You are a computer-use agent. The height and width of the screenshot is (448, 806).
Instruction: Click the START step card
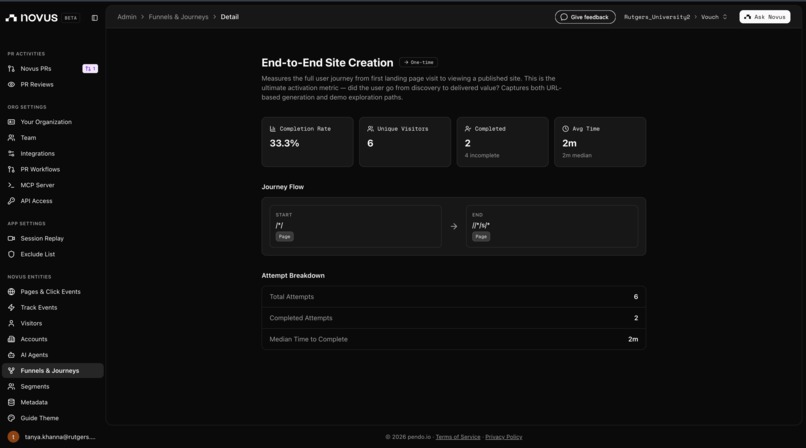(x=355, y=227)
